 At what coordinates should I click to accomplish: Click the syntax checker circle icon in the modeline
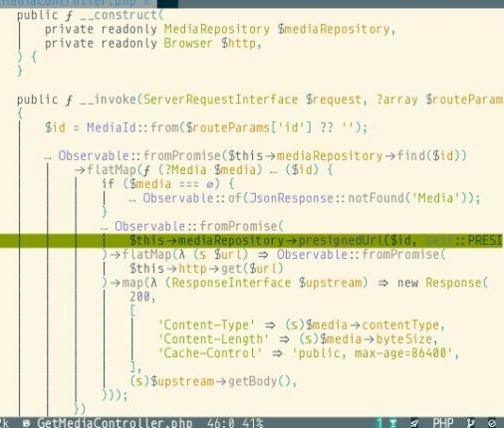pyautogui.click(x=492, y=423)
